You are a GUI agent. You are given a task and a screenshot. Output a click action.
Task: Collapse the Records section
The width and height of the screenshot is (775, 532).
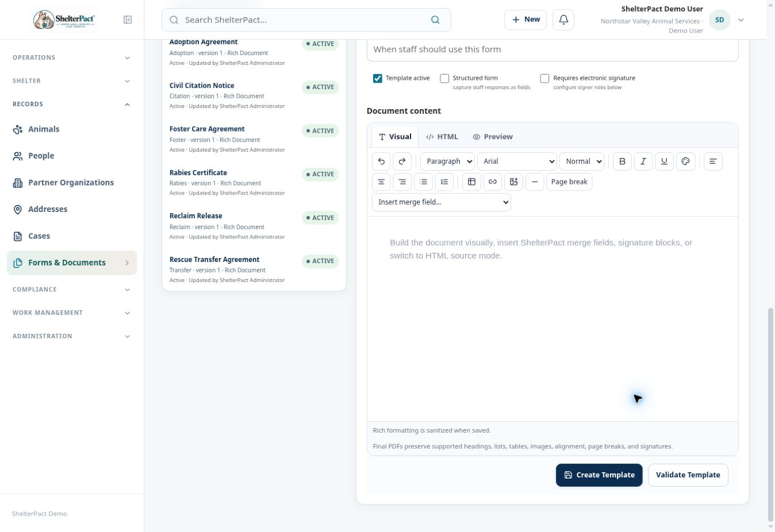pyautogui.click(x=72, y=105)
